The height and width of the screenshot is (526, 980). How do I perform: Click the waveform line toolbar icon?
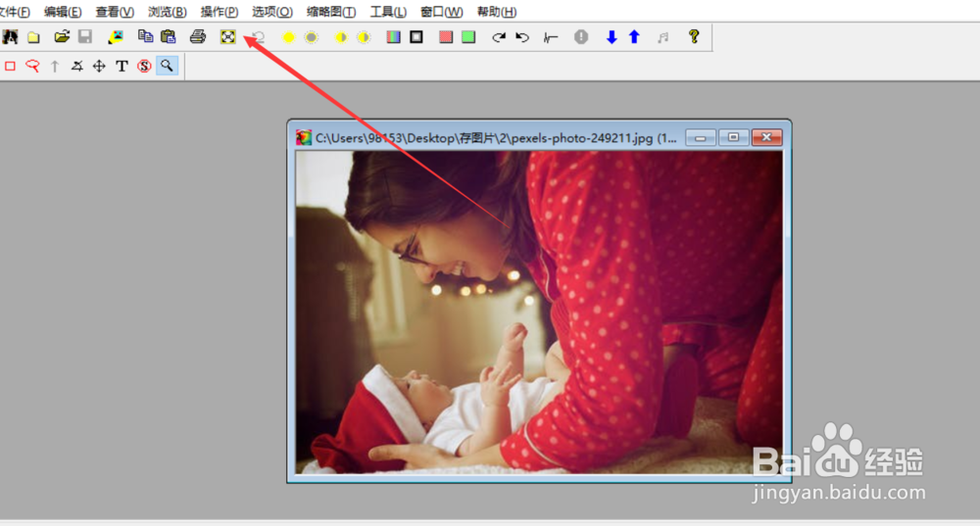click(551, 37)
